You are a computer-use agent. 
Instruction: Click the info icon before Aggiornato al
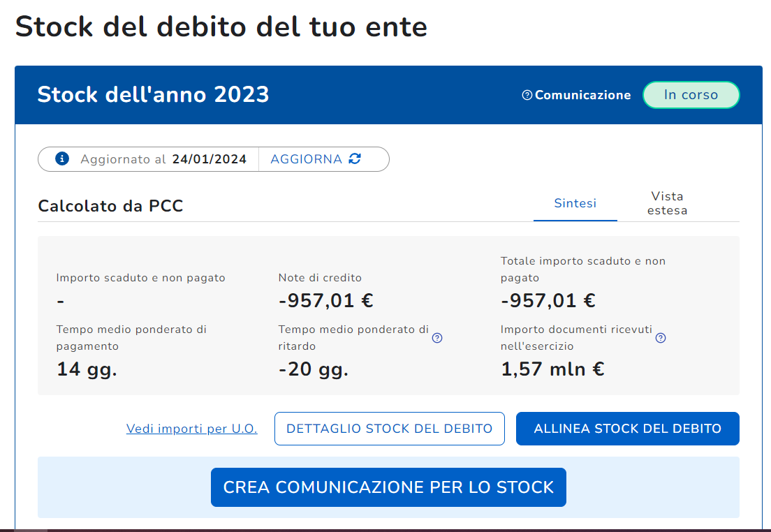pyautogui.click(x=62, y=159)
